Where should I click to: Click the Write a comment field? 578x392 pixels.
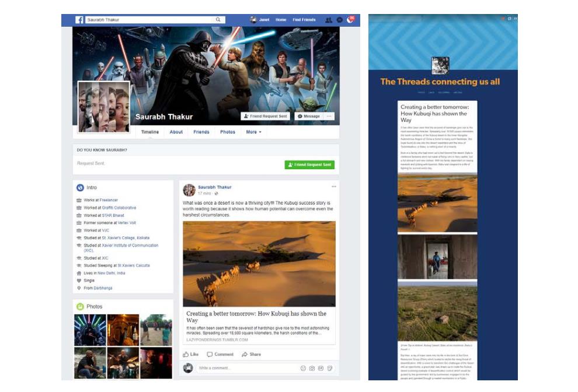(x=249, y=368)
